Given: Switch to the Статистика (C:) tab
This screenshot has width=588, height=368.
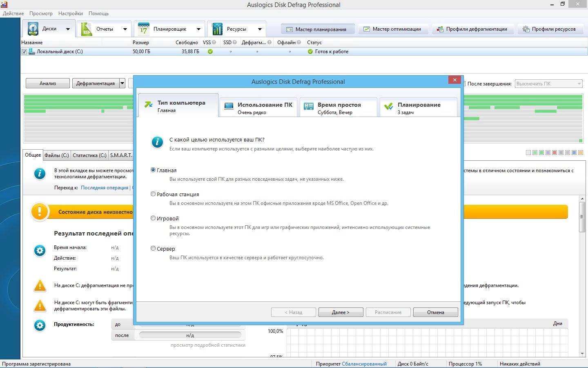Looking at the screenshot, I should click(x=89, y=155).
